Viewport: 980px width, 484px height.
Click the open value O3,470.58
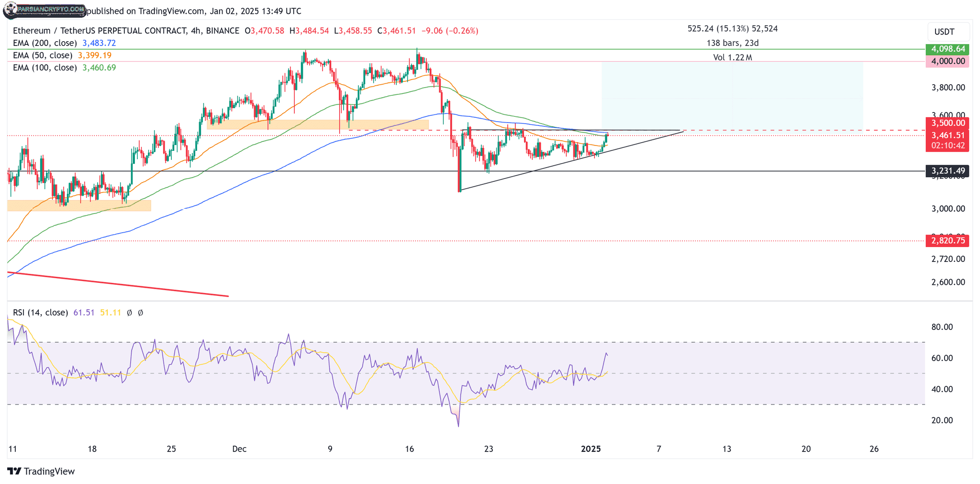264,31
